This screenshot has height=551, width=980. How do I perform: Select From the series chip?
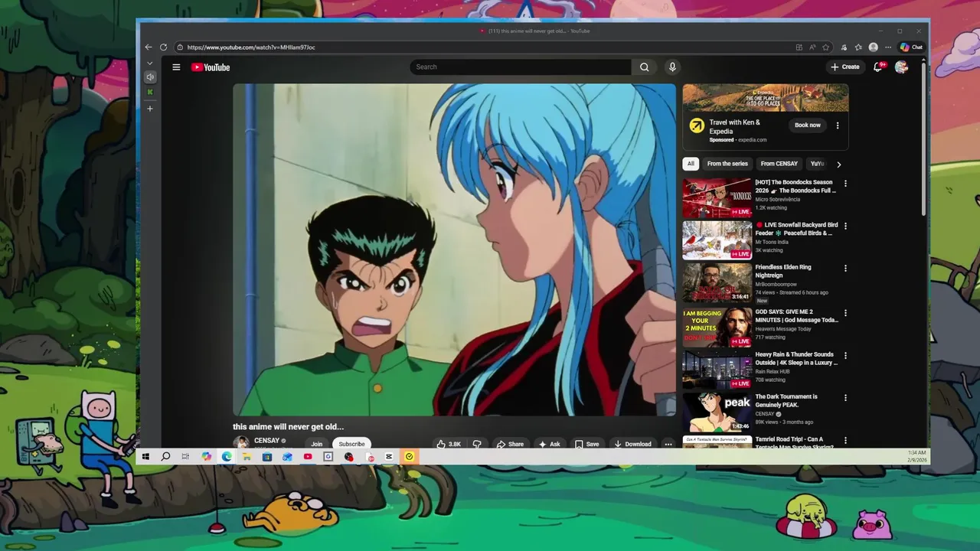727,164
